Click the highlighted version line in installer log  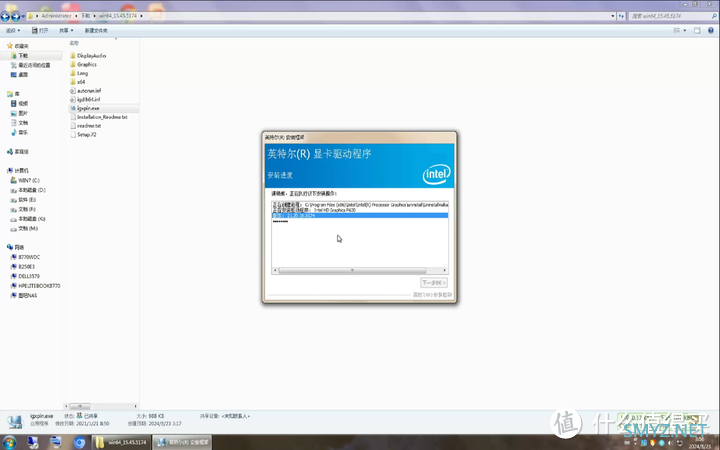tap(360, 215)
